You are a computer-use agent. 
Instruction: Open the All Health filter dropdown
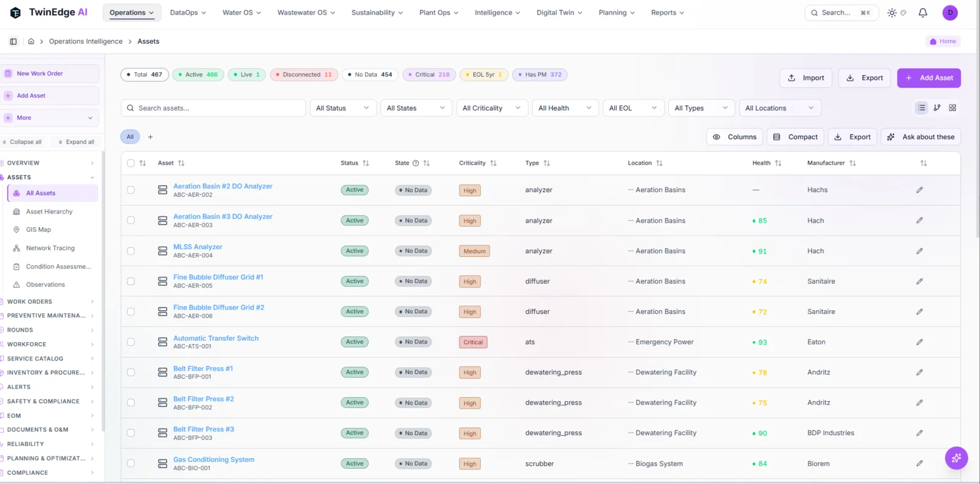pos(565,108)
